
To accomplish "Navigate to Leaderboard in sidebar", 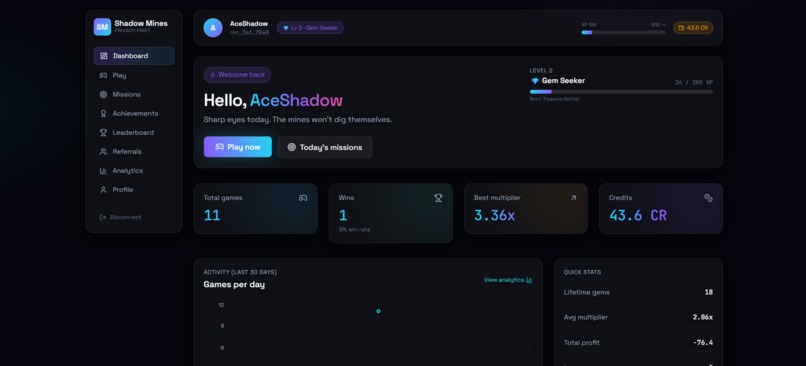I will coord(134,133).
